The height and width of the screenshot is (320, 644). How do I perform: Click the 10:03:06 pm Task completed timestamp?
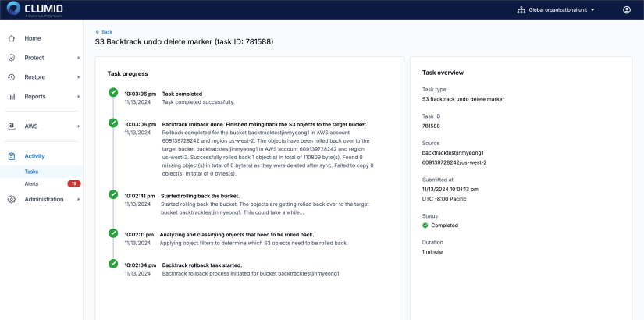140,94
